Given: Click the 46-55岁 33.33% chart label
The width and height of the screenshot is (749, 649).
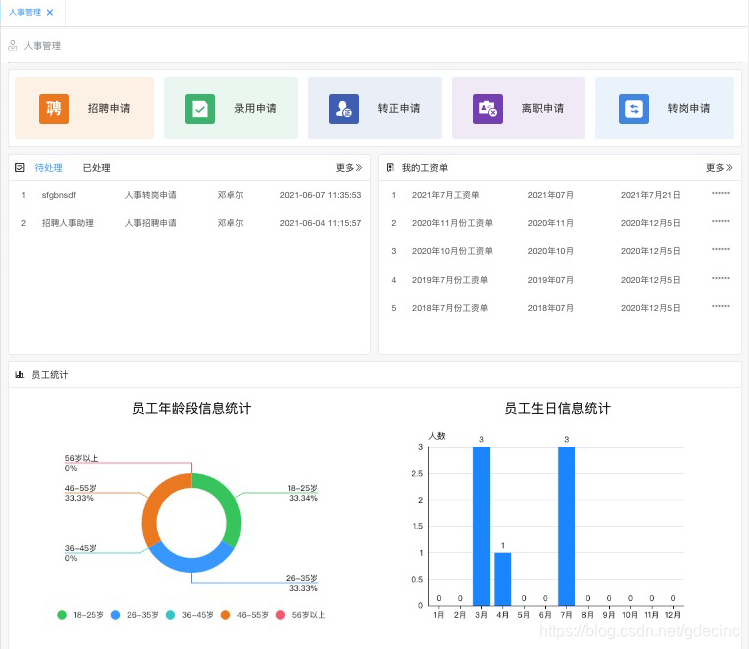Looking at the screenshot, I should click(80, 493).
